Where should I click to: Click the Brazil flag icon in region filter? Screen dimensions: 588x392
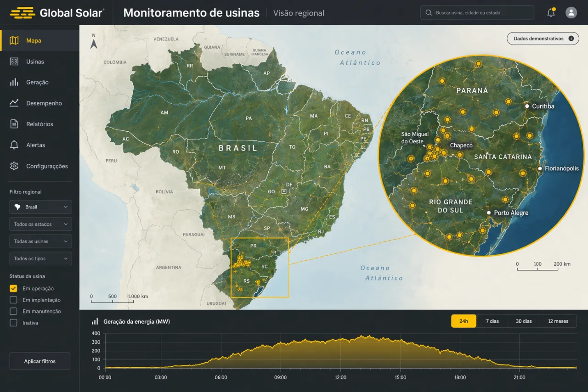coord(18,207)
